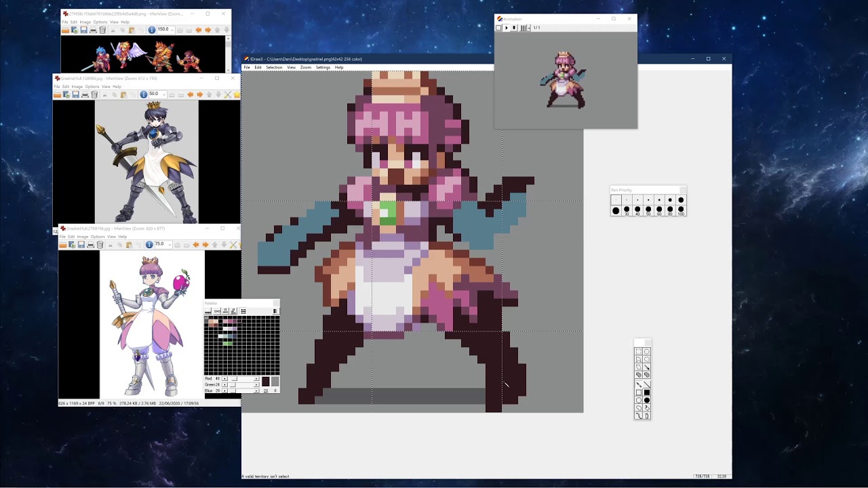Click vertical scrollbar of top IrfanView window
The width and height of the screenshot is (868, 488).
click(228, 54)
